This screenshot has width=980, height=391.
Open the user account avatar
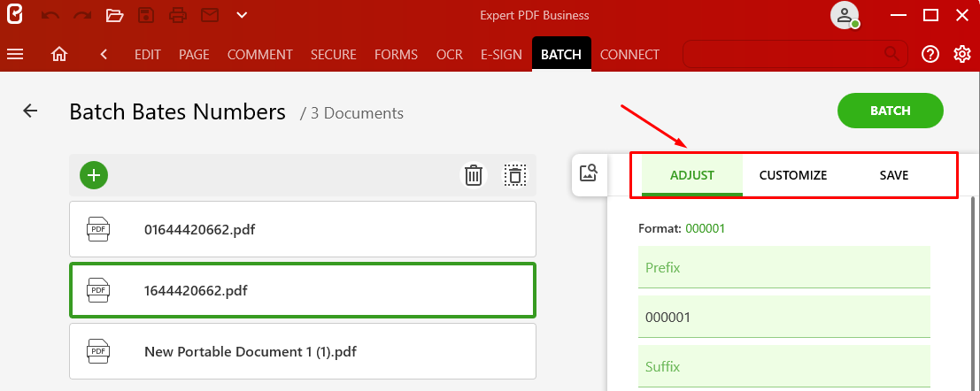(845, 16)
